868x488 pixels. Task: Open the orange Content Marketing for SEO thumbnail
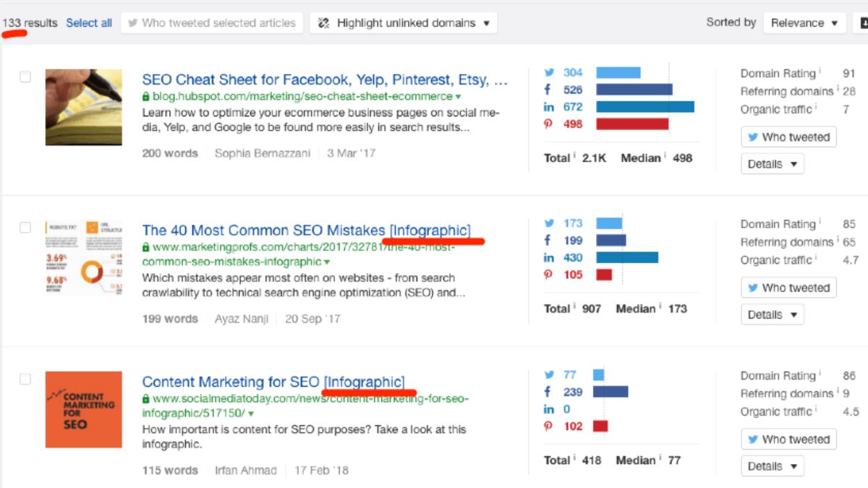point(84,410)
